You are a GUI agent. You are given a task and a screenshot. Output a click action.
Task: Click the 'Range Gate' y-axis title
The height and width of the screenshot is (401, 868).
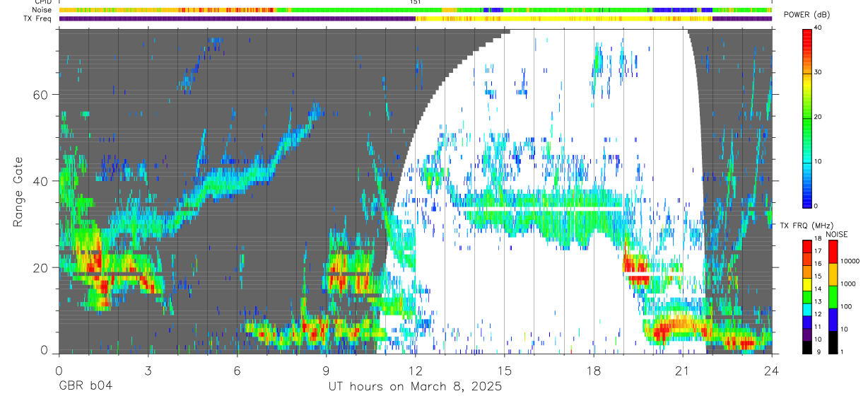(x=18, y=192)
